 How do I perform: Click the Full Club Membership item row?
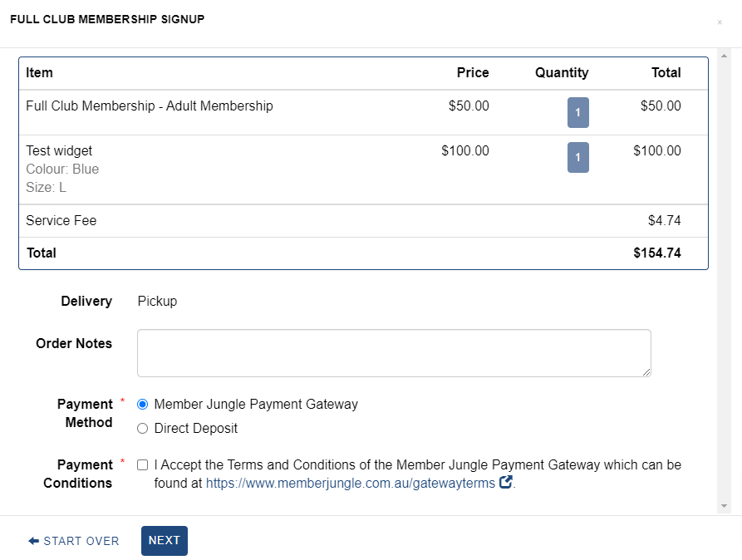pos(363,113)
